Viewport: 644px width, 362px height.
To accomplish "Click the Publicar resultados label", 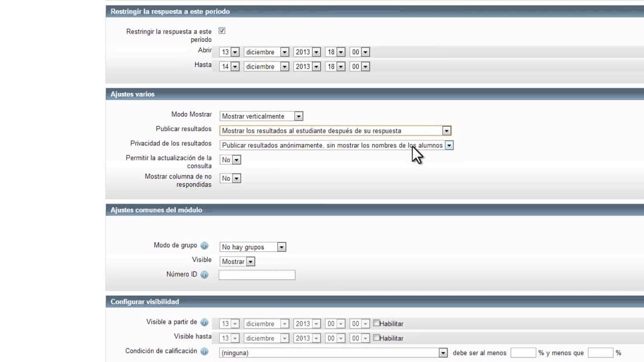I will [184, 129].
